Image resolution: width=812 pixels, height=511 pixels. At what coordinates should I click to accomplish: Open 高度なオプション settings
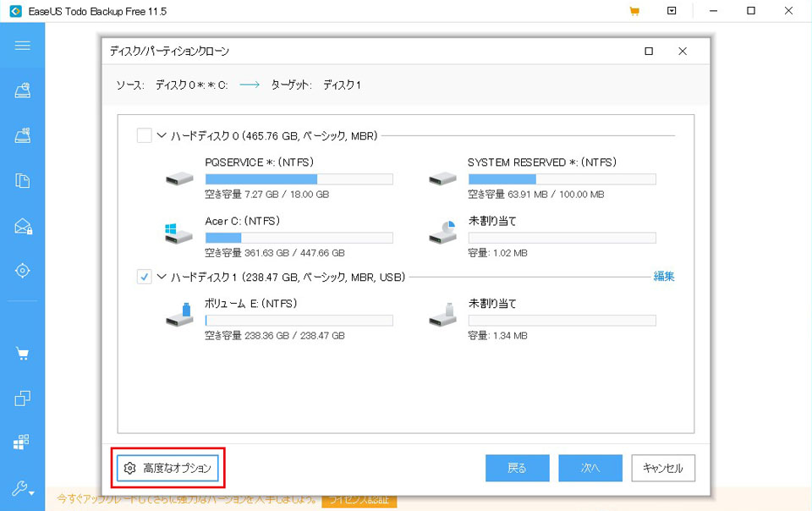click(x=167, y=468)
